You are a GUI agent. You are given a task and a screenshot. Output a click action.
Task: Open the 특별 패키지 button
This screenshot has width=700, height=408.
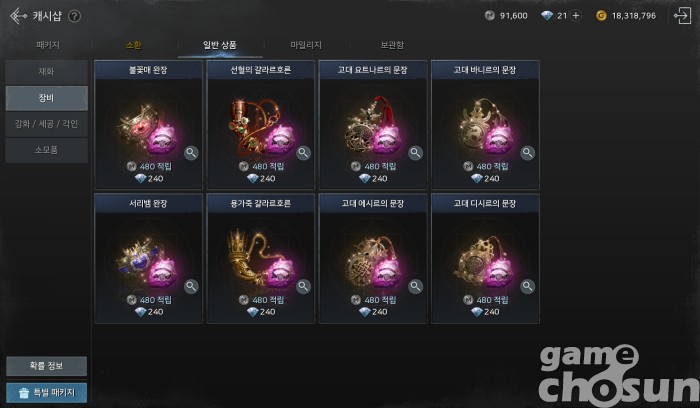pyautogui.click(x=46, y=393)
